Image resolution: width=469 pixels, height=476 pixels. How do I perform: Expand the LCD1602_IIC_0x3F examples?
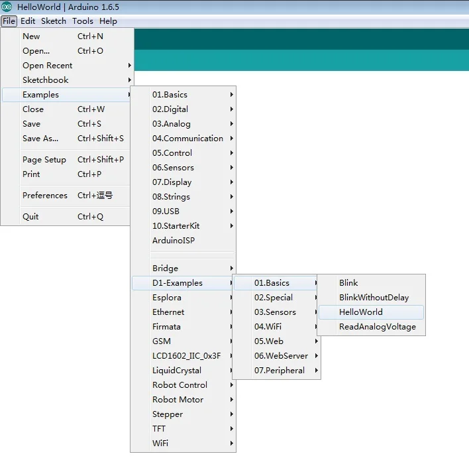point(182,355)
